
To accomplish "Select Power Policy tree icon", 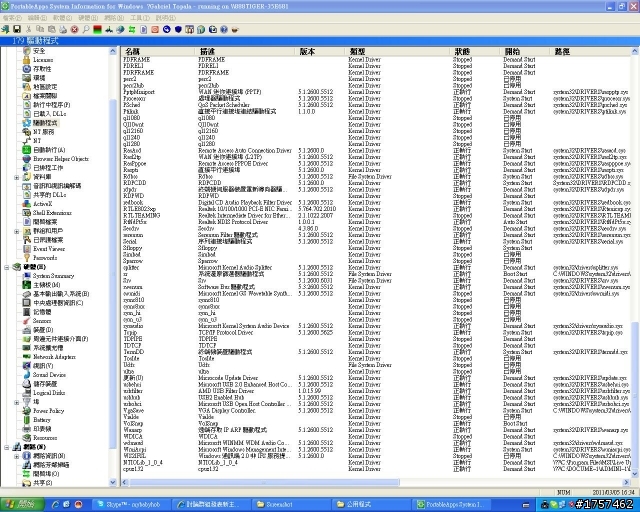I will click(x=27, y=411).
